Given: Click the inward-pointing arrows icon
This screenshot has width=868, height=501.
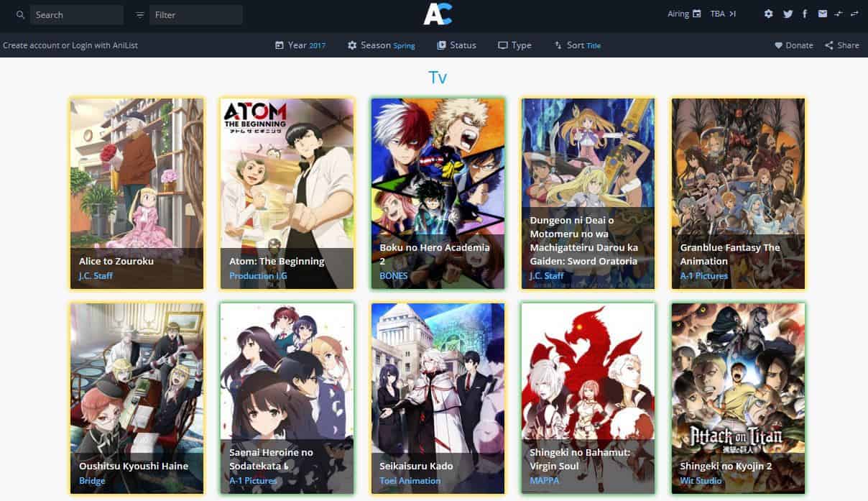Looking at the screenshot, I should 838,14.
